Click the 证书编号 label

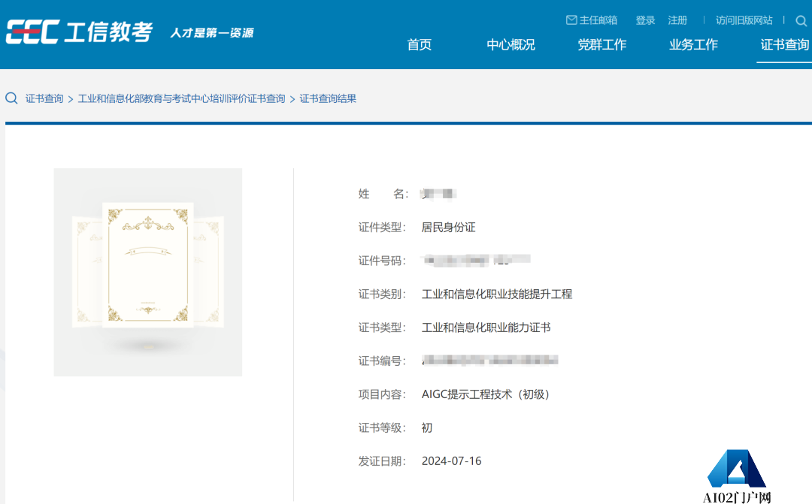click(382, 361)
